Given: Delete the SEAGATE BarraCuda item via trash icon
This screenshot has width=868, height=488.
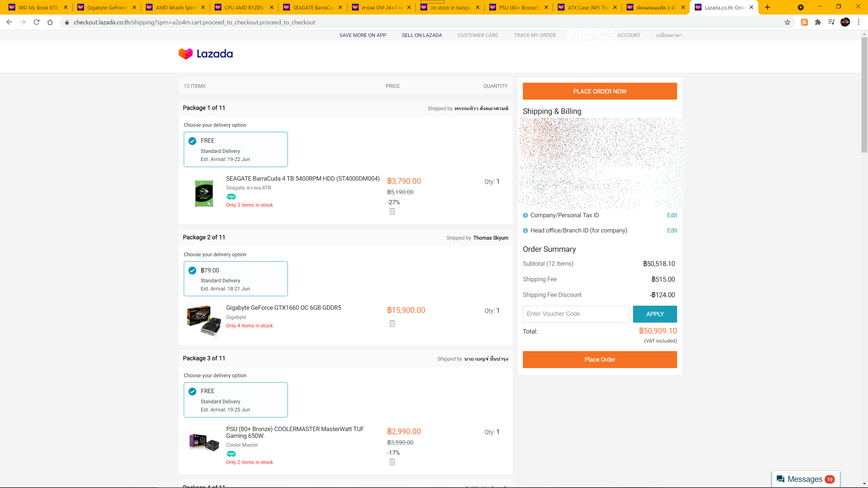Looking at the screenshot, I should 392,211.
